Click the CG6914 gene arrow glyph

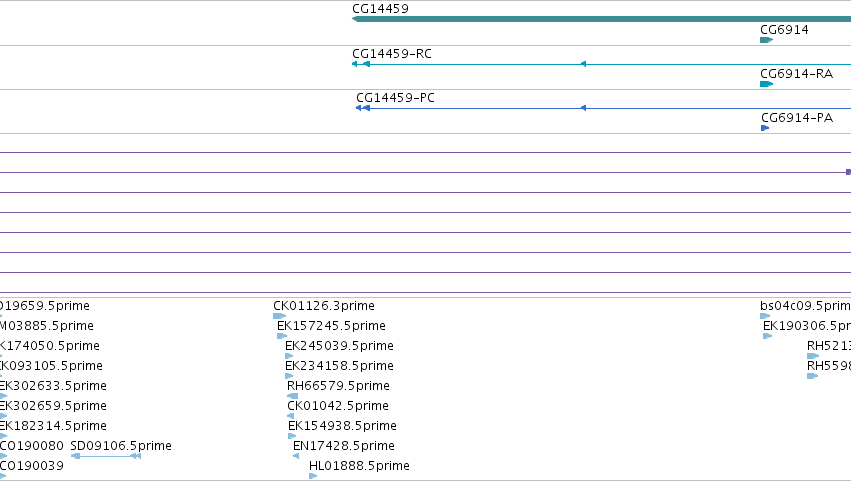(766, 40)
